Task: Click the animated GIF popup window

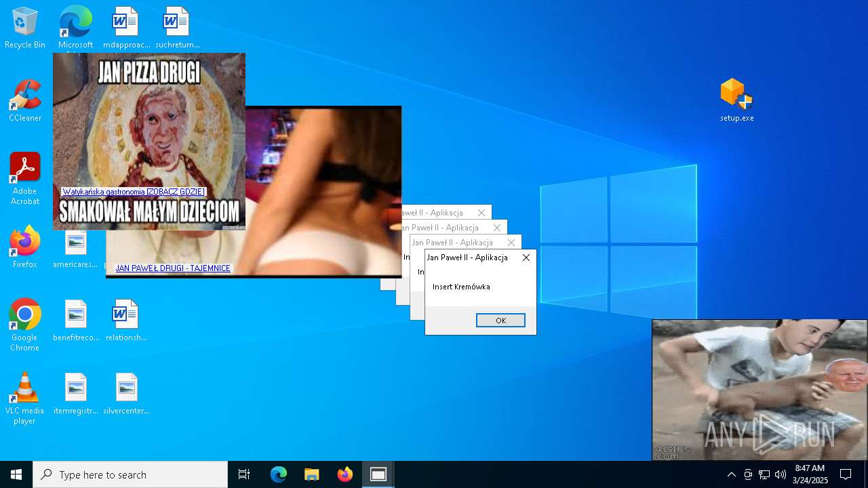Action: tap(759, 390)
